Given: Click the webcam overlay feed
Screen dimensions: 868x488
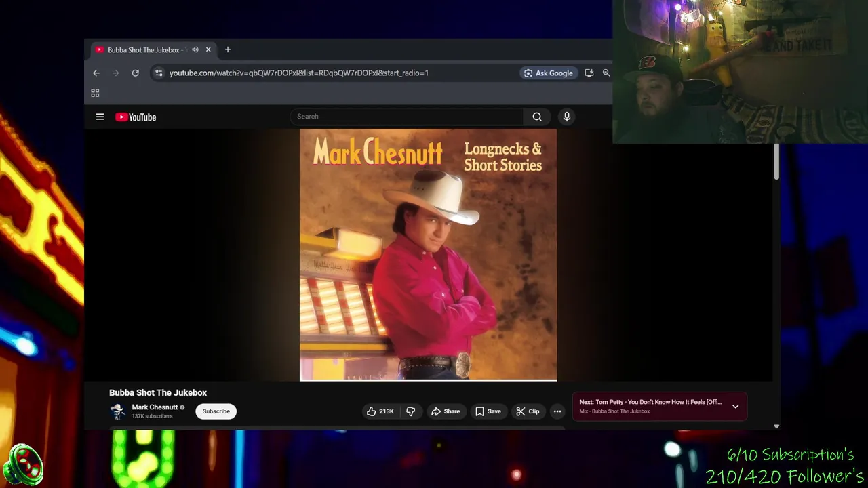Looking at the screenshot, I should [x=740, y=72].
